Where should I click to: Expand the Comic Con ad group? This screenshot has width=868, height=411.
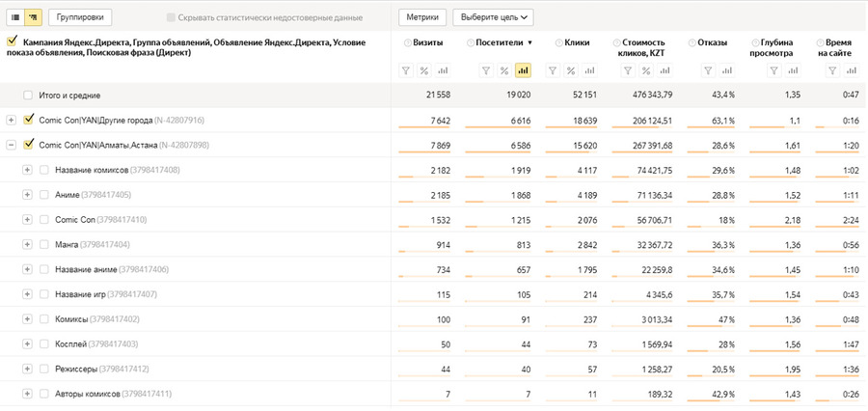coord(27,219)
